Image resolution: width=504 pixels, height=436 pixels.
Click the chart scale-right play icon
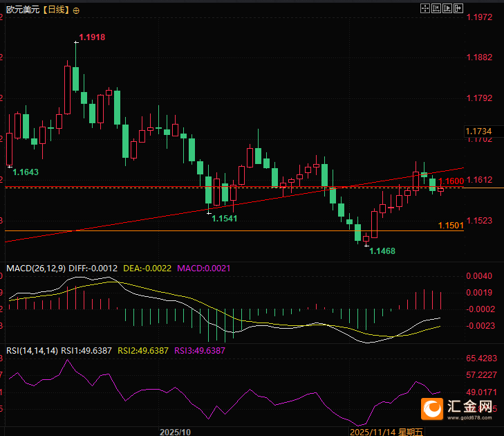(x=447, y=8)
